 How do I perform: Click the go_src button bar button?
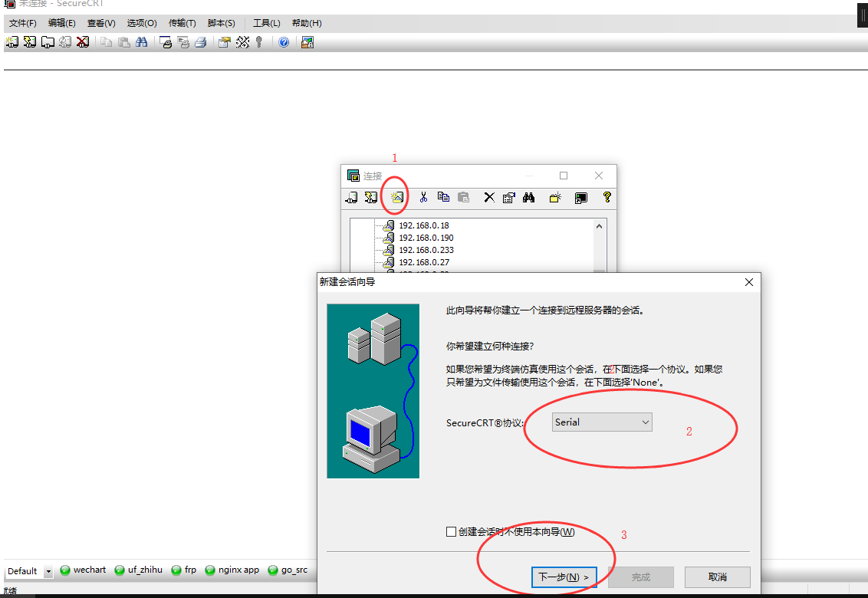(288, 570)
